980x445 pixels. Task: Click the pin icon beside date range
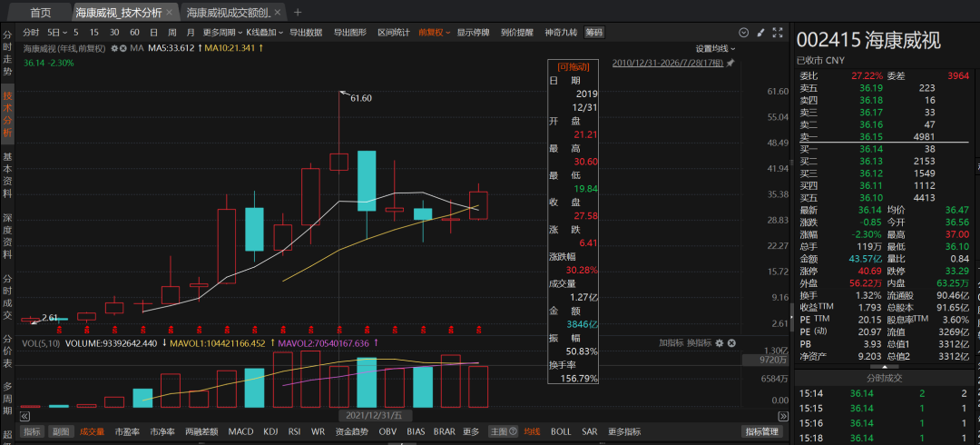click(730, 64)
